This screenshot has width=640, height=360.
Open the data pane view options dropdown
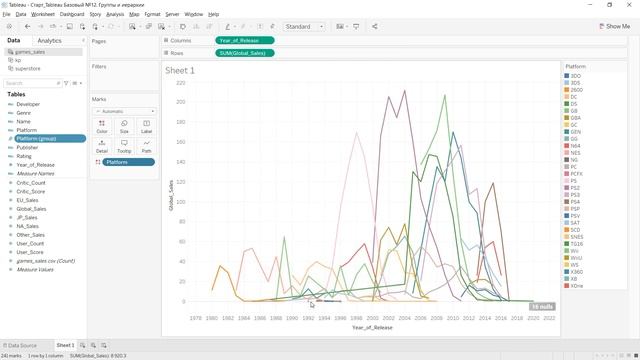pyautogui.click(x=77, y=83)
